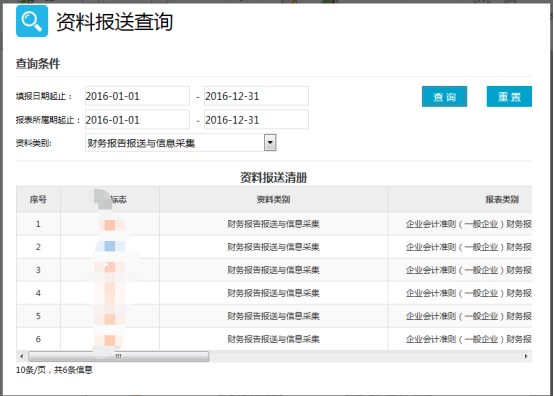Viewport: 554px width, 396px height.
Task: Click row 4 企业会计准则 report type cell
Action: pos(460,293)
